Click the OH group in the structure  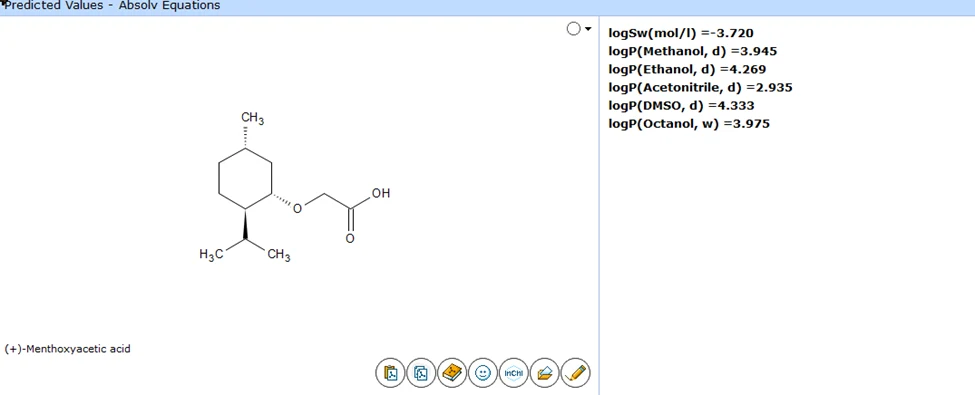[381, 193]
